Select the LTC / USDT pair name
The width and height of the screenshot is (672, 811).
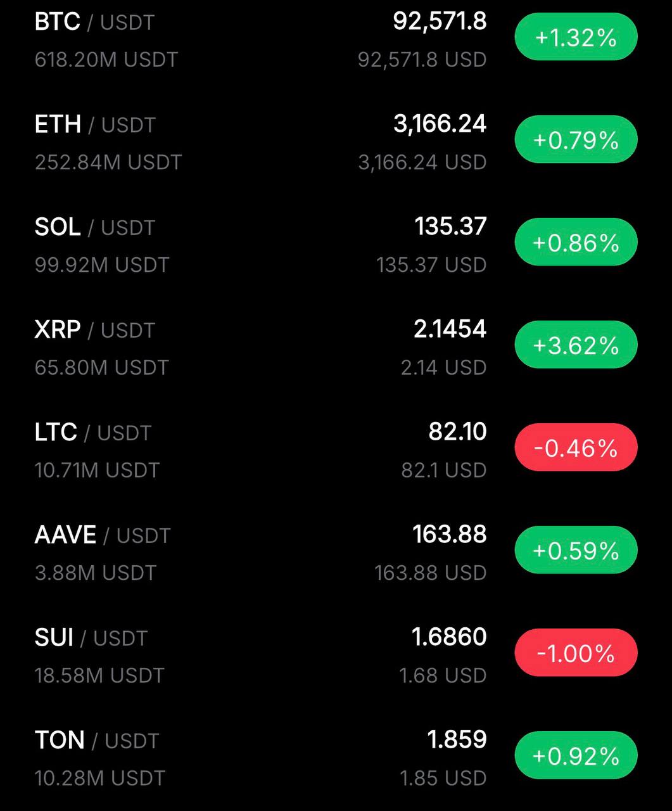pyautogui.click(x=92, y=433)
